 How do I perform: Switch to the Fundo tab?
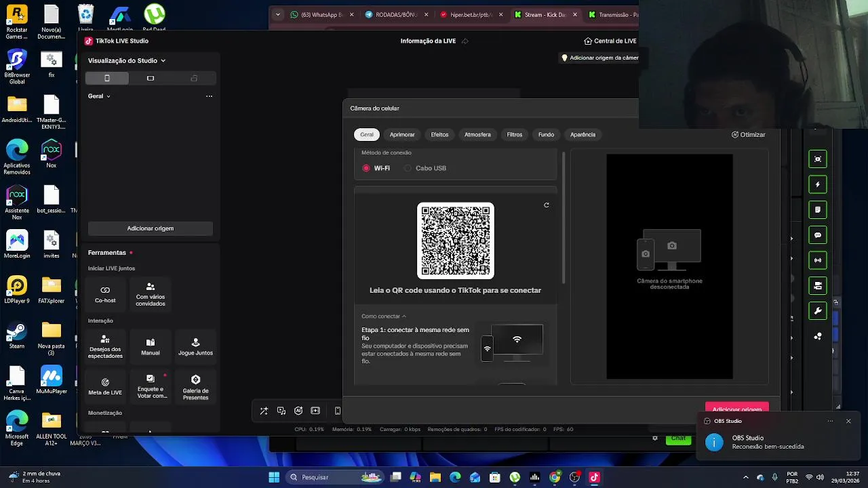[546, 134]
